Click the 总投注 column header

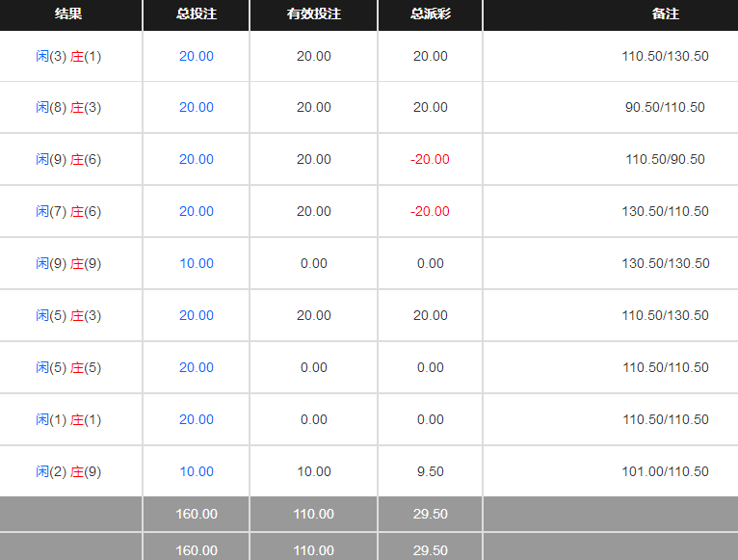(196, 14)
